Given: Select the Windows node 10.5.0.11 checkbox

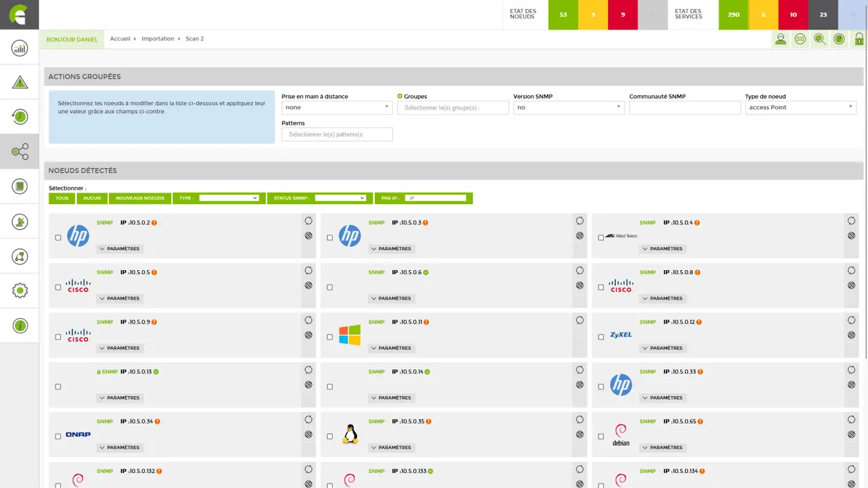Looking at the screenshot, I should pos(329,337).
